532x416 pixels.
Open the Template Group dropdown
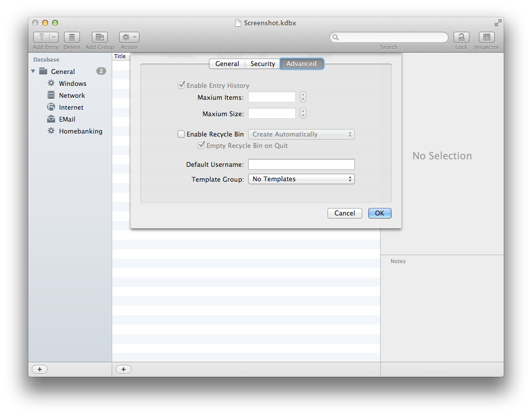(x=301, y=179)
